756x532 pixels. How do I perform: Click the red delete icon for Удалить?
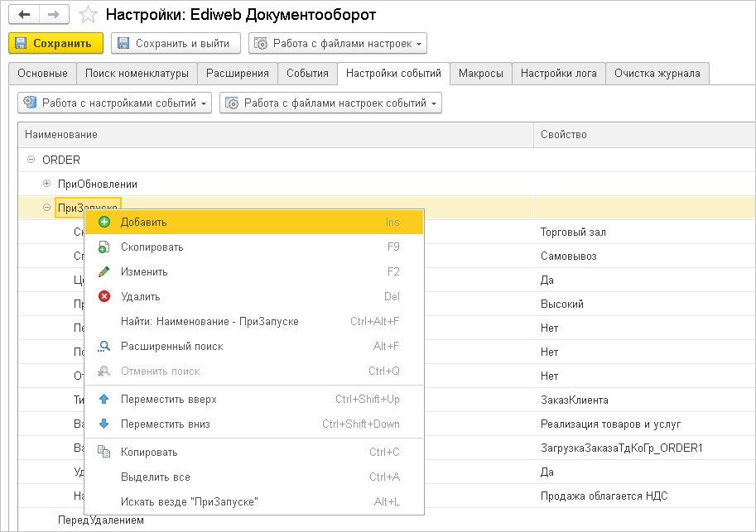click(x=104, y=296)
